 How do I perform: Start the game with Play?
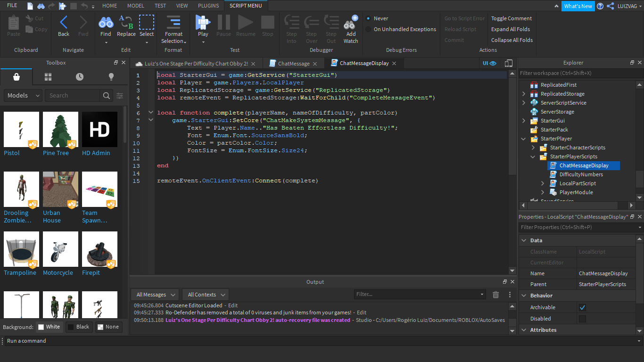[203, 22]
